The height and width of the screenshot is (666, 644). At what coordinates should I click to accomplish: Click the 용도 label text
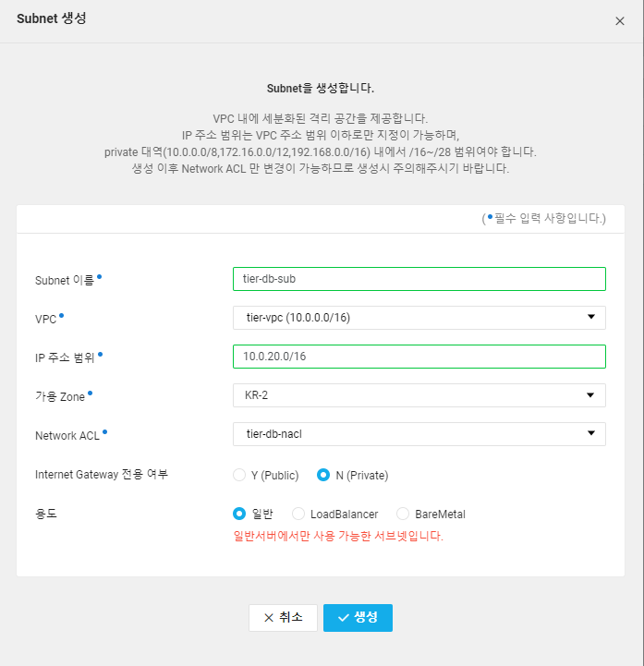coord(46,514)
